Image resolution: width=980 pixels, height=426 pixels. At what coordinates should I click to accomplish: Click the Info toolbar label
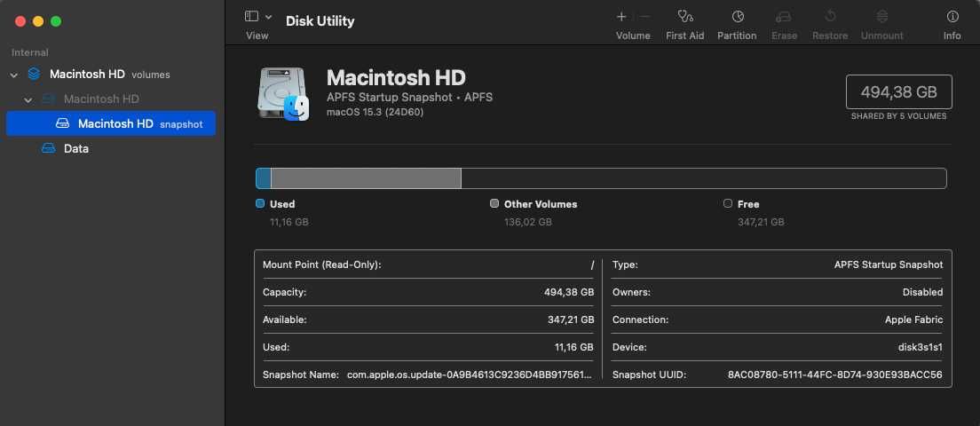tap(952, 35)
